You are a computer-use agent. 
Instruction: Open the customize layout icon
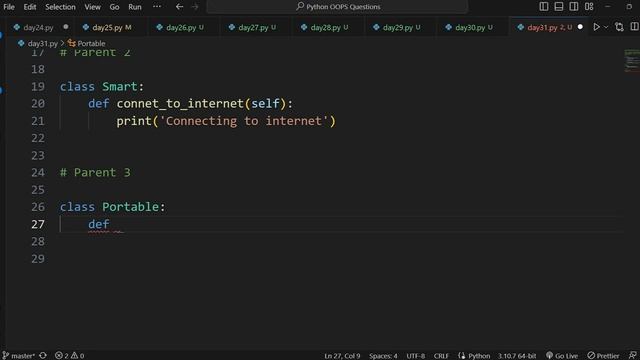(589, 7)
